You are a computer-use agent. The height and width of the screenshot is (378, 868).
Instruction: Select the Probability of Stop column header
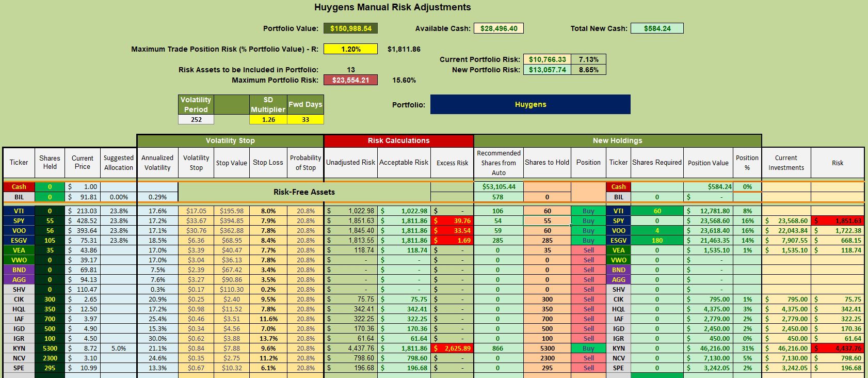coord(306,163)
